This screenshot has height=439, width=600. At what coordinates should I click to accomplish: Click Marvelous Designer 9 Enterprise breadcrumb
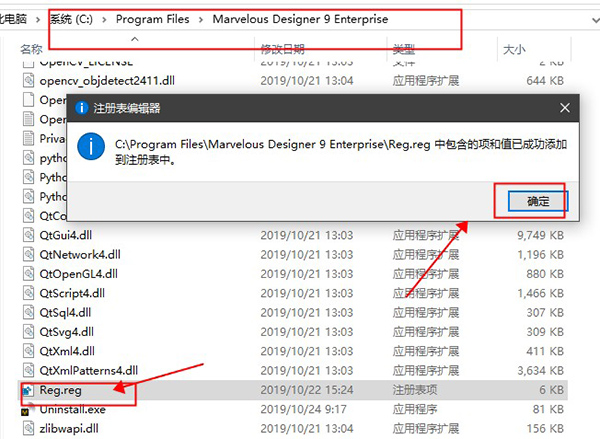tap(300, 19)
